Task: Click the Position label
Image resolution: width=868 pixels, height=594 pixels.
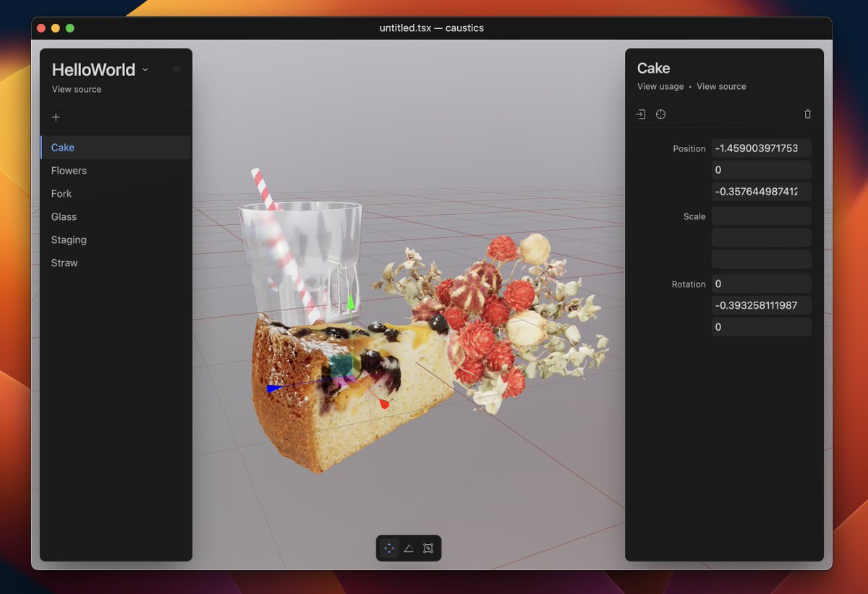Action: click(689, 148)
